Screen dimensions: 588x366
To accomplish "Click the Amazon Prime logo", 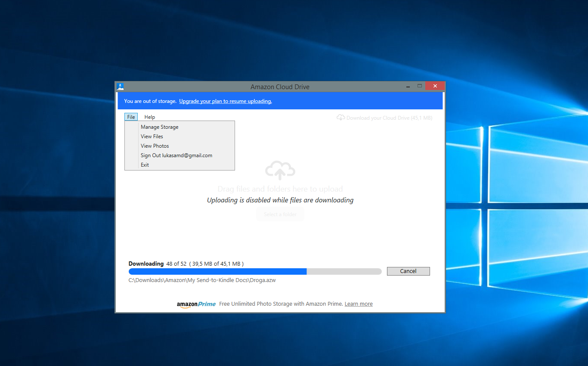I will tap(196, 304).
